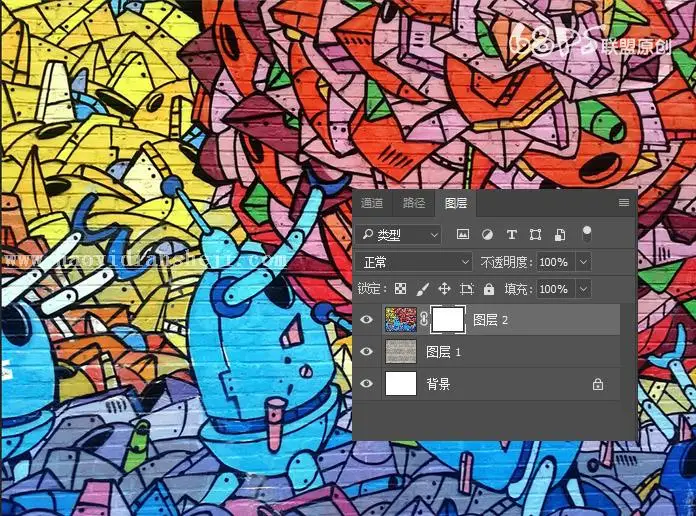Lock transparent pixels checkerboard icon
Image resolution: width=696 pixels, height=516 pixels.
(x=400, y=289)
